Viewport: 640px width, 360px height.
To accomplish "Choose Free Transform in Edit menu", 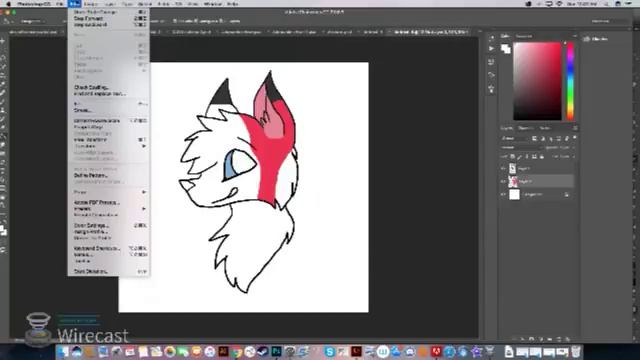I will pos(109,140).
